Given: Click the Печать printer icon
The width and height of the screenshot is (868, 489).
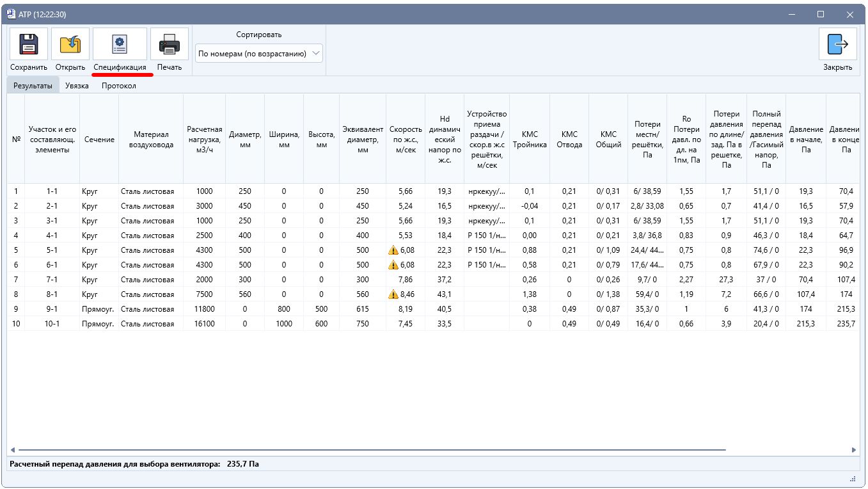Looking at the screenshot, I should [x=170, y=44].
